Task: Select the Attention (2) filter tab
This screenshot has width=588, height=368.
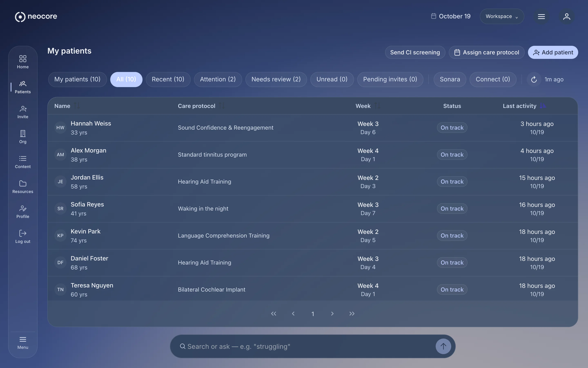Action: click(x=218, y=79)
